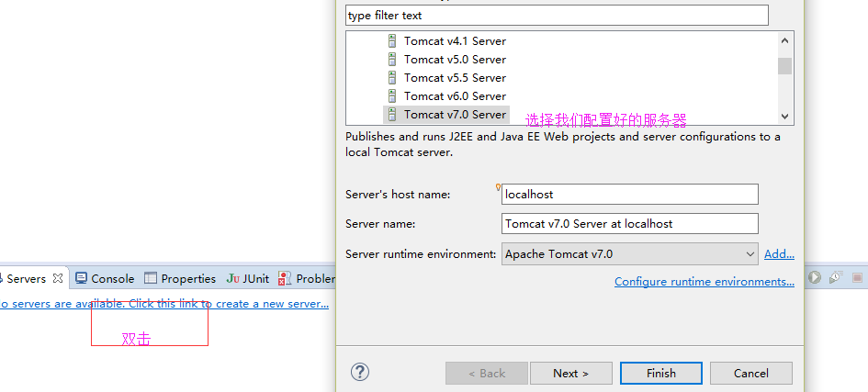This screenshot has height=392, width=868.
Task: Switch to the Console tab
Action: pos(105,279)
